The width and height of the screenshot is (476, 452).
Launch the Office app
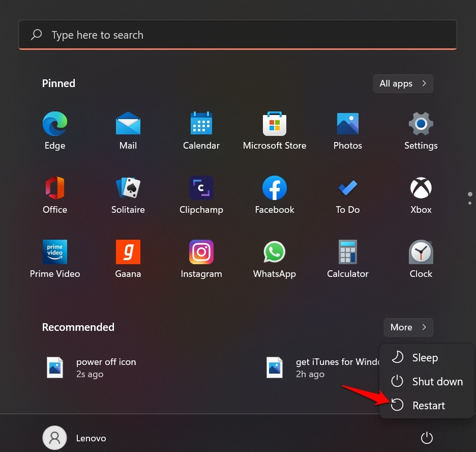pos(54,195)
